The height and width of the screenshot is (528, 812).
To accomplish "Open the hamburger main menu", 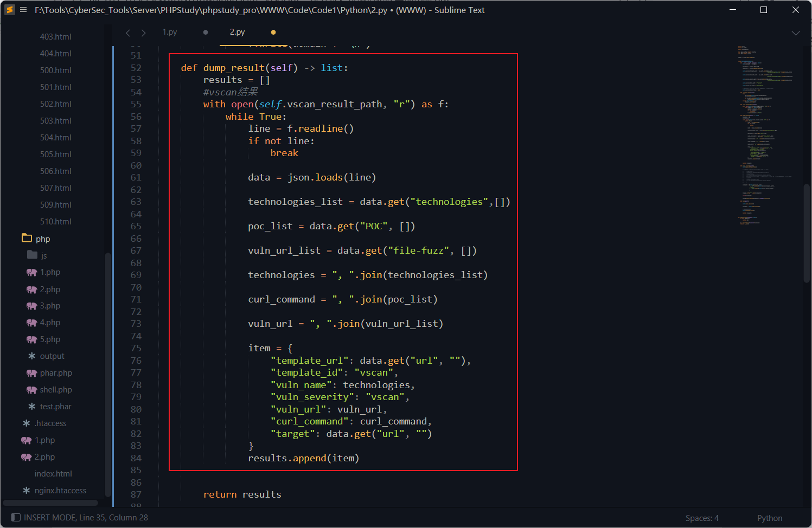I will click(23, 10).
